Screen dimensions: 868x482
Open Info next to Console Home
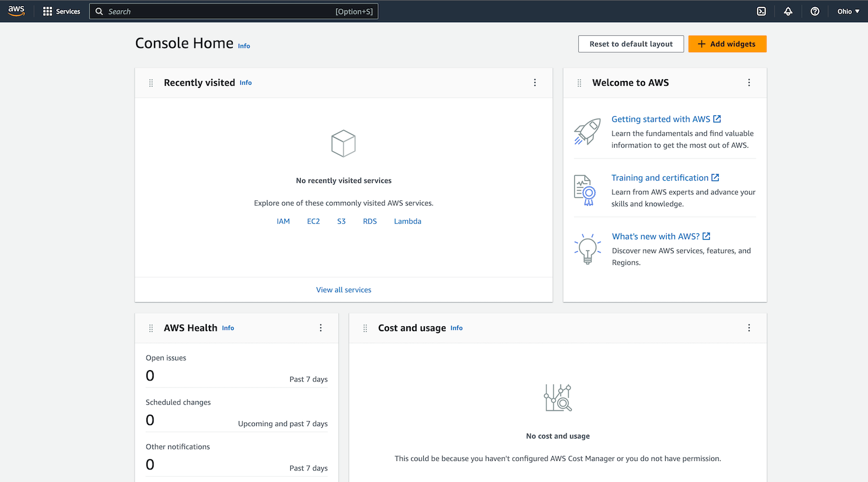244,46
